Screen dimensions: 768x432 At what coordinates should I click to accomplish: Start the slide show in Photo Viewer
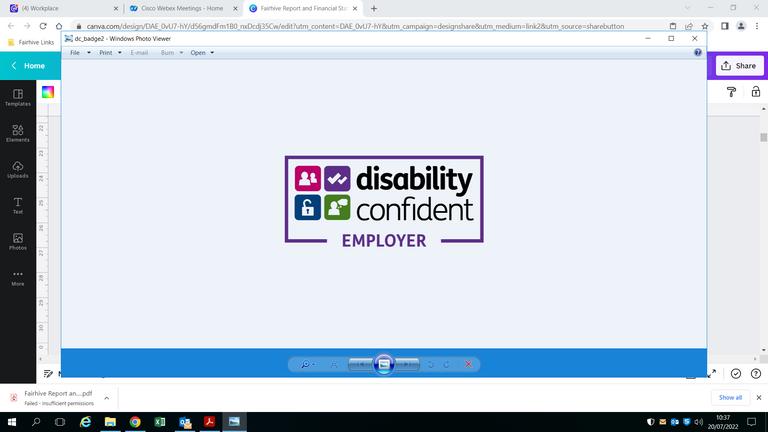pyautogui.click(x=384, y=364)
